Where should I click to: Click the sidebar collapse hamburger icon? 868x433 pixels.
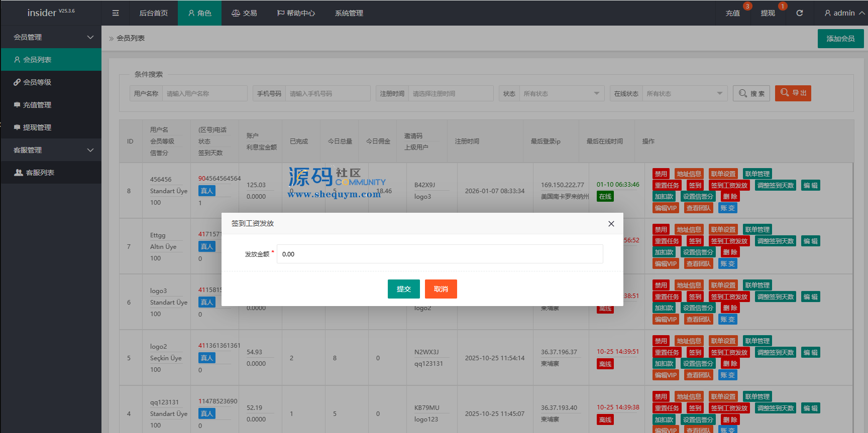click(116, 13)
